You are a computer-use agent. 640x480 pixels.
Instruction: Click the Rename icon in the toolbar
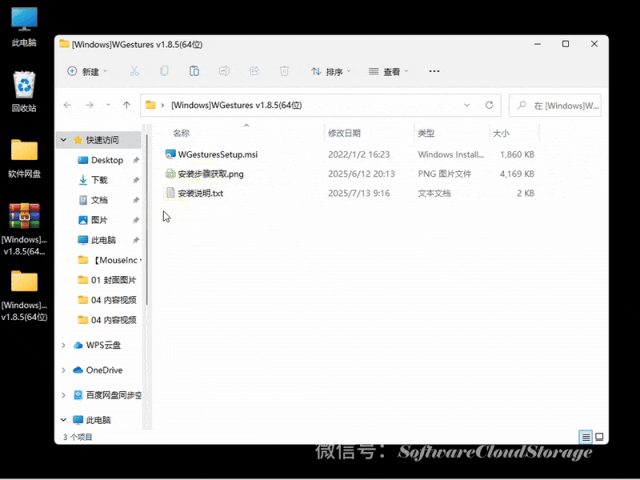tap(224, 71)
